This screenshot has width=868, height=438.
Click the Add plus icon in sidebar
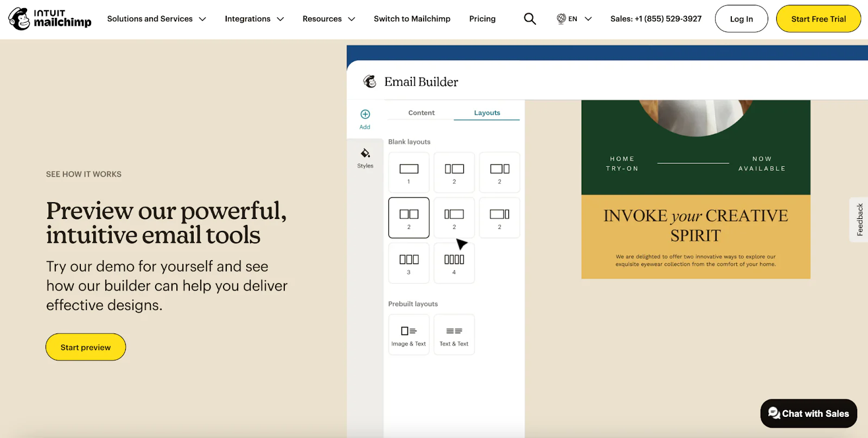pyautogui.click(x=365, y=114)
